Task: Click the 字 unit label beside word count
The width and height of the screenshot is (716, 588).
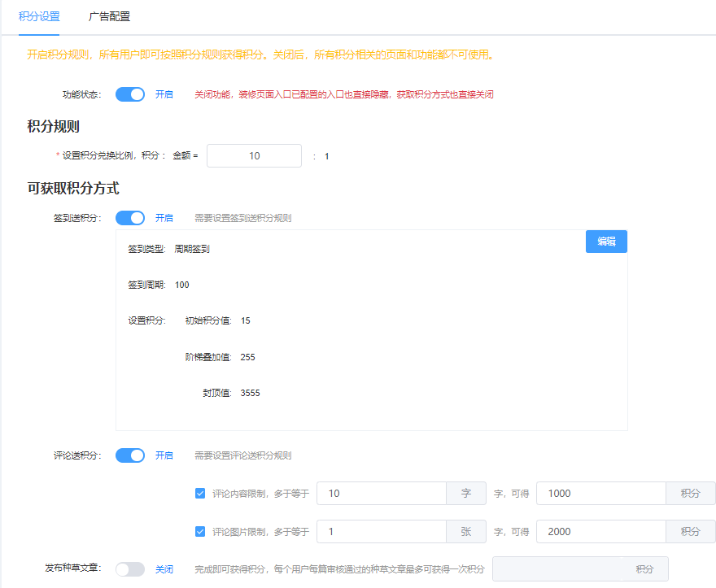Action: [x=466, y=494]
